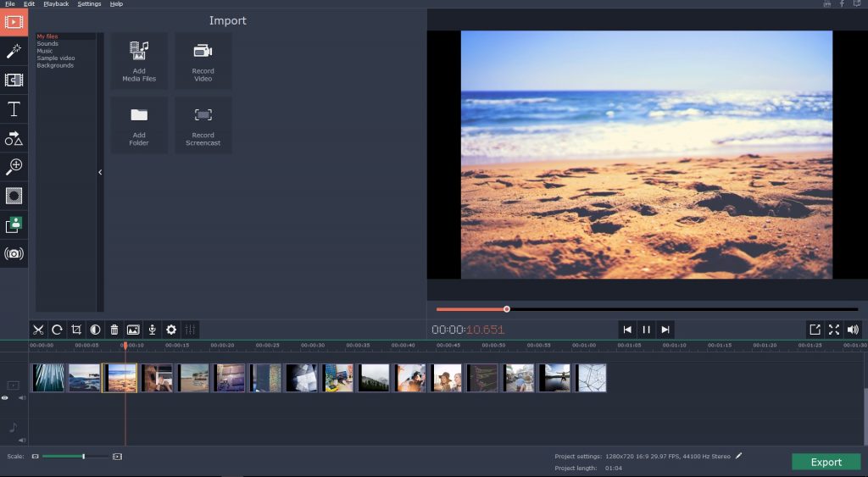This screenshot has width=868, height=477.
Task: Click the Rotate clip icon
Action: coord(57,330)
